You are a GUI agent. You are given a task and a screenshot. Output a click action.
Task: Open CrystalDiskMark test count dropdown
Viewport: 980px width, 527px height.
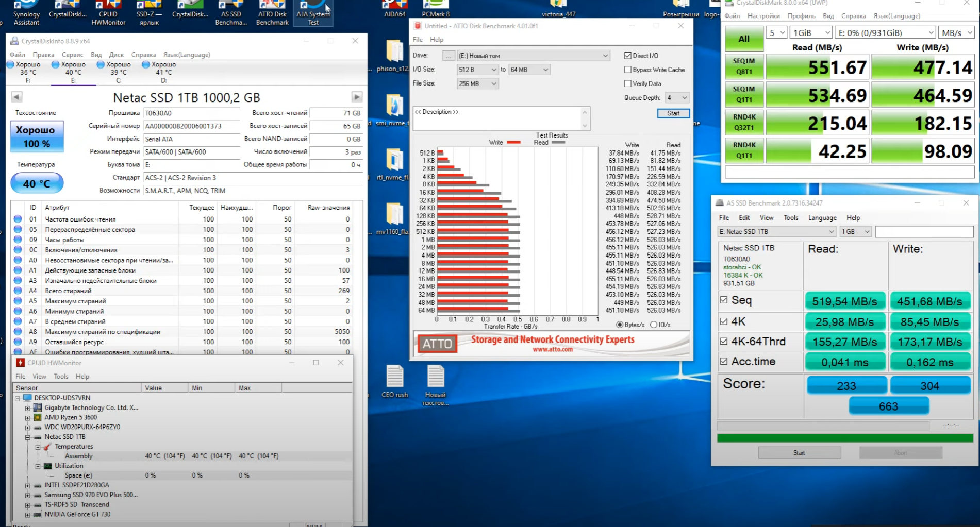click(x=777, y=33)
